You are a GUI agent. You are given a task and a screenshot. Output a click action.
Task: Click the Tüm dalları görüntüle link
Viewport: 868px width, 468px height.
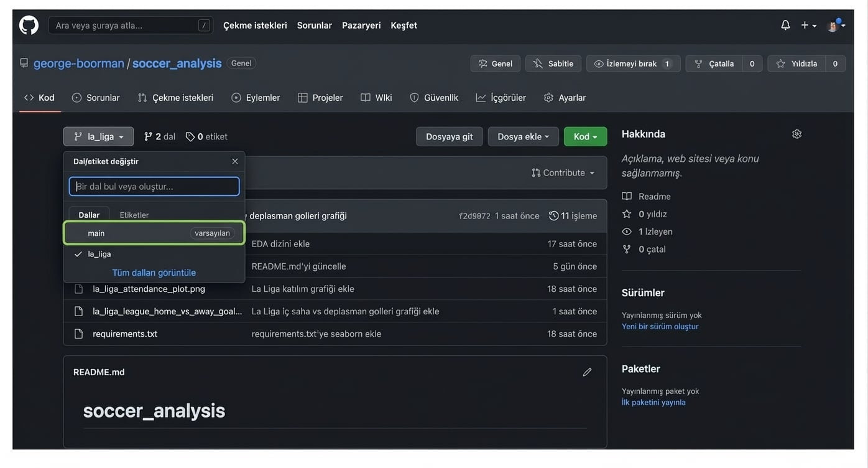pos(154,273)
